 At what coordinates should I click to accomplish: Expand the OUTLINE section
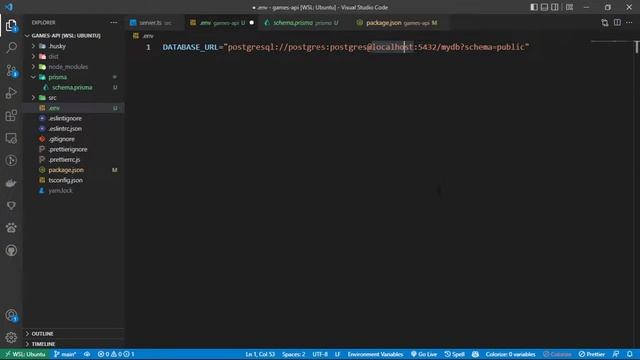tap(73, 333)
